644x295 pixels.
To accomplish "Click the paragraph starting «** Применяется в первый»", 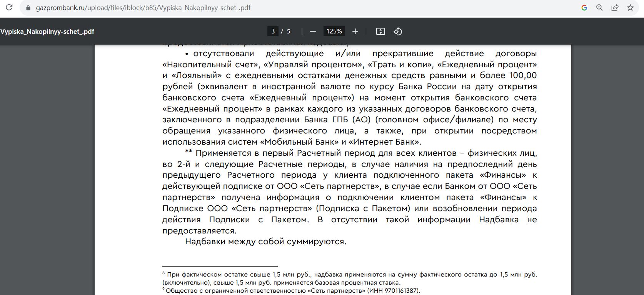I will (x=350, y=192).
